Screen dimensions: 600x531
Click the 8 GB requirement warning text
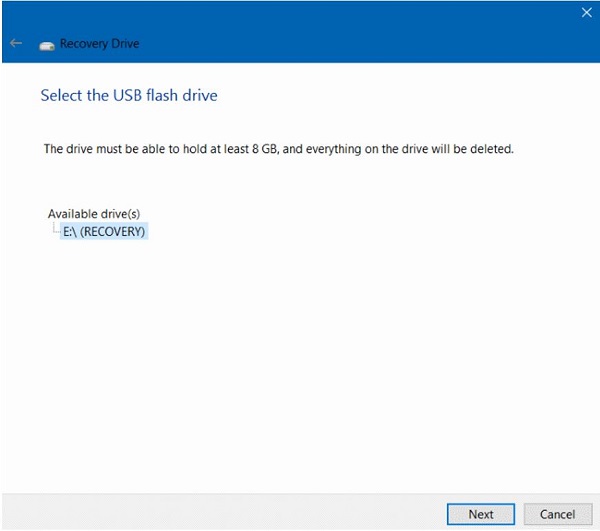coord(279,149)
